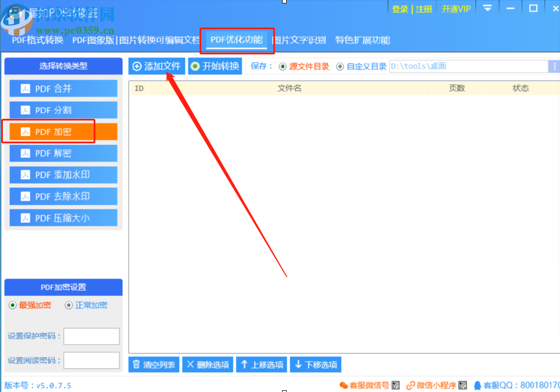Select the 最强加密 encryption option
The image size is (560, 392).
(x=13, y=305)
